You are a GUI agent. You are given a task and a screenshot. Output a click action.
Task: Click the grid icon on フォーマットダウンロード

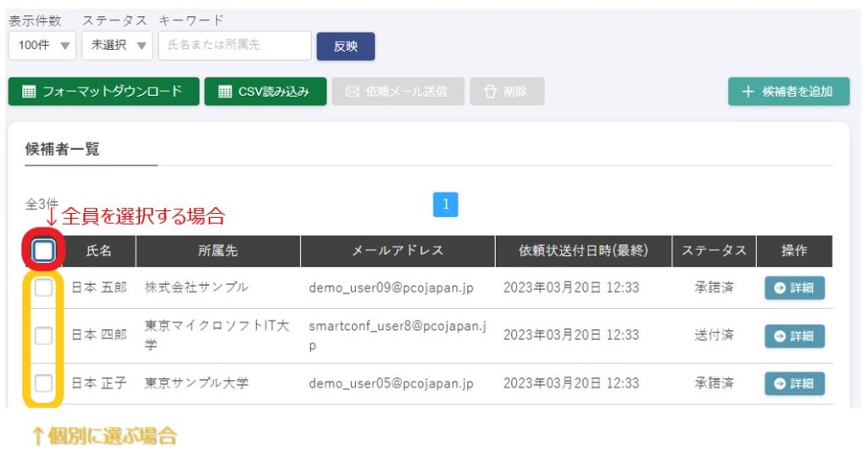click(x=29, y=92)
